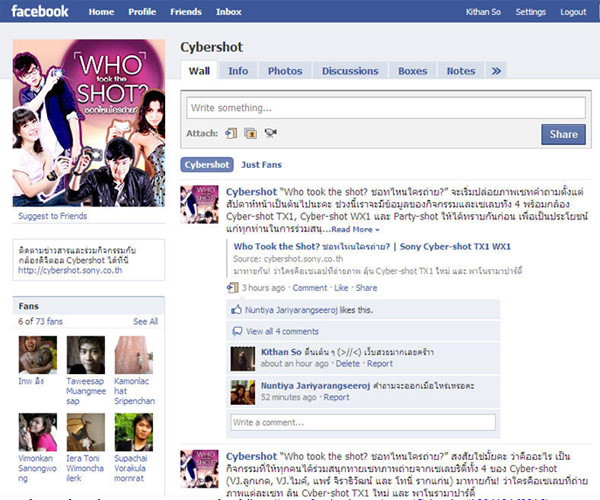Click Comment under the first post

[x=310, y=288]
